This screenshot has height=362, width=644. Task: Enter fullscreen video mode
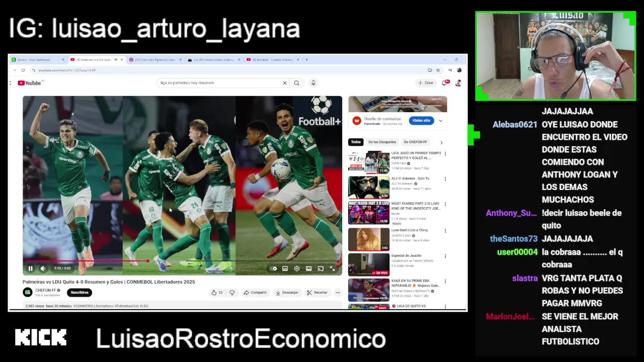[333, 268]
